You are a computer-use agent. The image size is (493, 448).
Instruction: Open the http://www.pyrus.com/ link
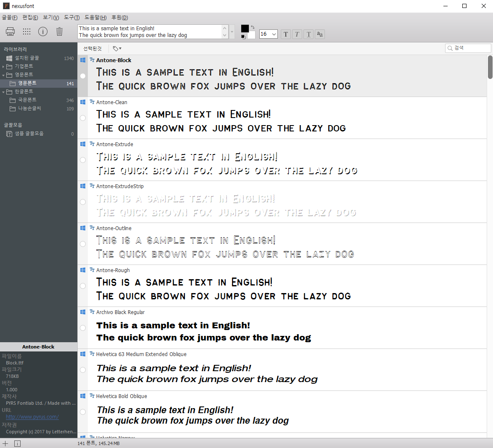point(32,417)
